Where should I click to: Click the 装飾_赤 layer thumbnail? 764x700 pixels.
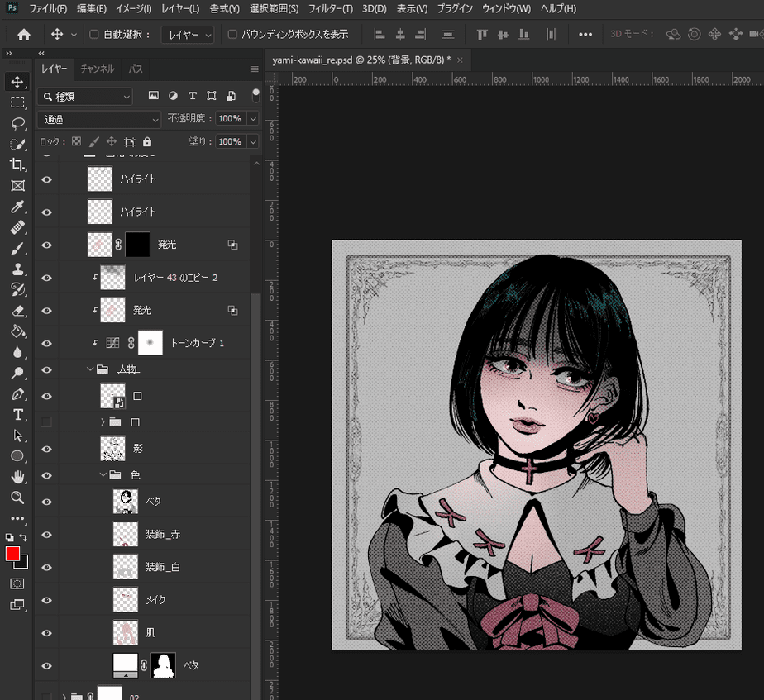(126, 535)
